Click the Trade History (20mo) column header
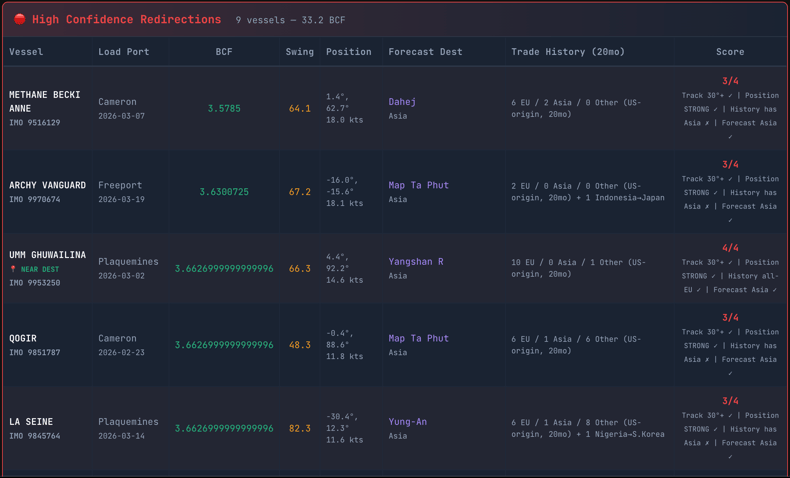Viewport: 790px width, 478px height. tap(567, 52)
